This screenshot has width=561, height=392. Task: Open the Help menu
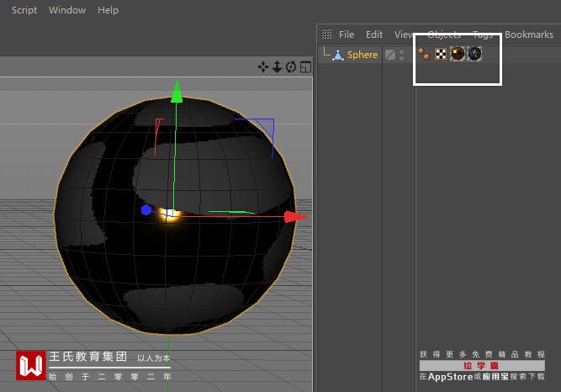[108, 10]
